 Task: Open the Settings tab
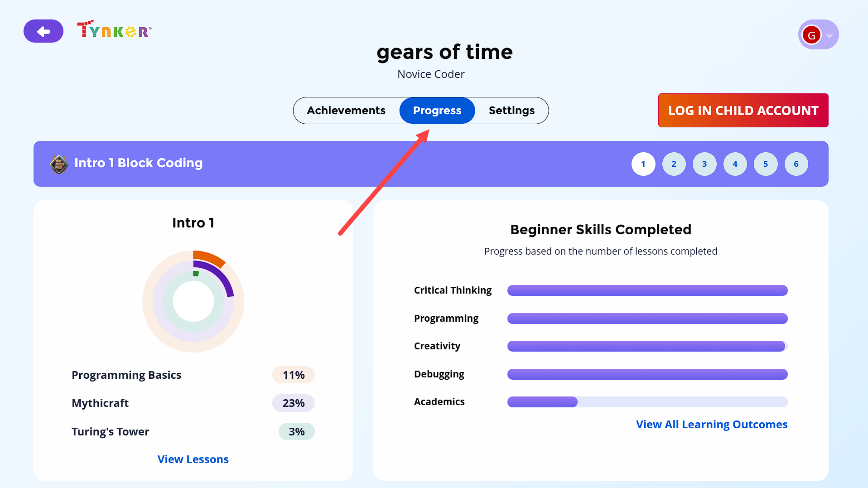[511, 111]
